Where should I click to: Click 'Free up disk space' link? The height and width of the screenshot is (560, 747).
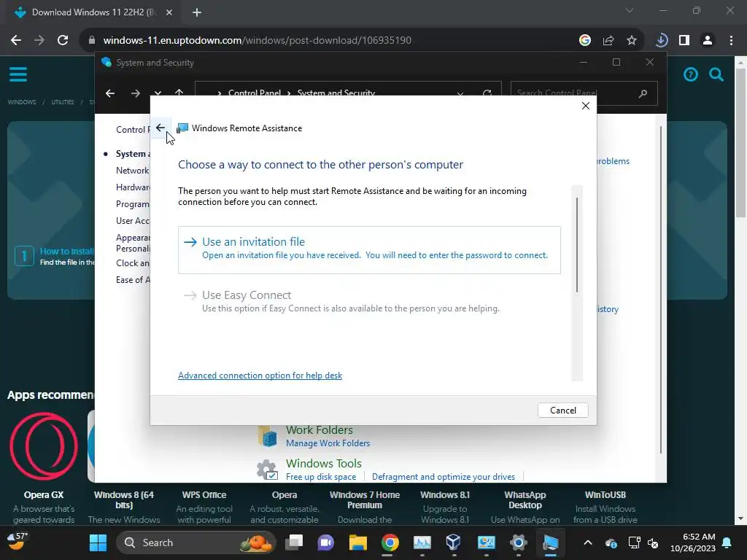coord(321,477)
